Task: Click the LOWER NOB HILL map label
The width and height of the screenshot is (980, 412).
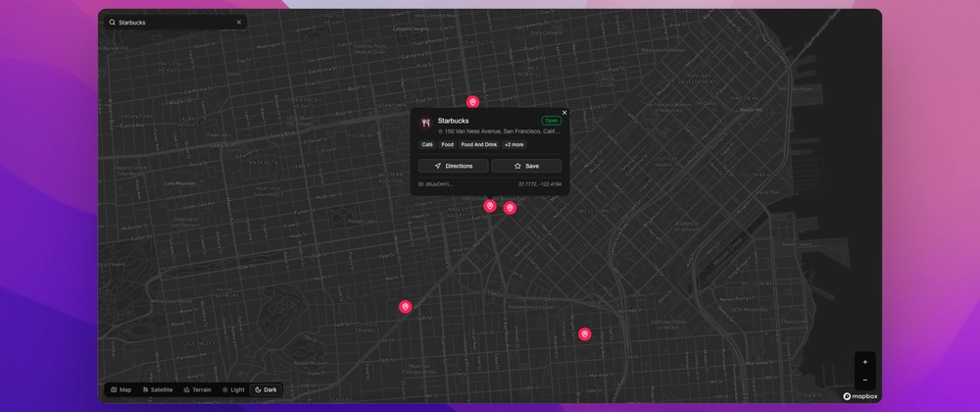Action: click(529, 71)
